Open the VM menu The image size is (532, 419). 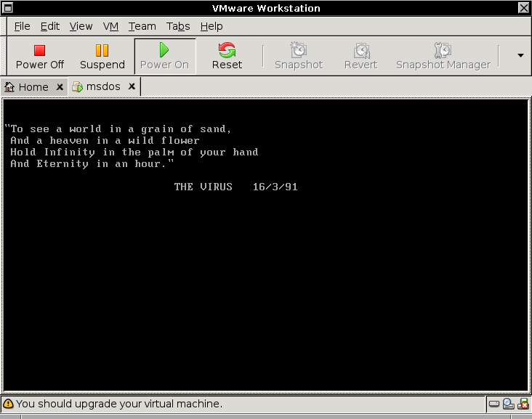coord(110,26)
